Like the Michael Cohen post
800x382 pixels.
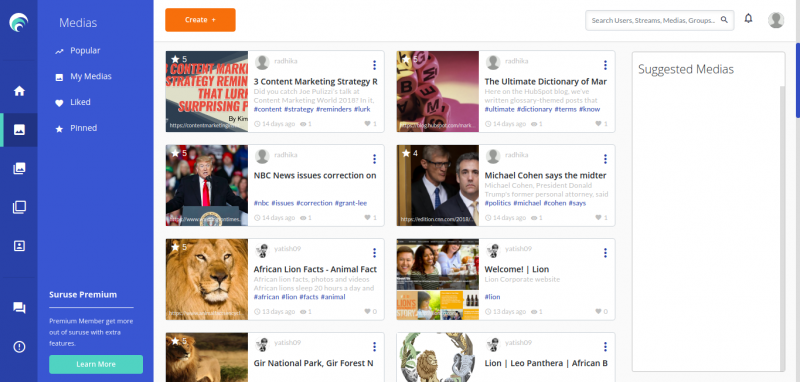(598, 218)
